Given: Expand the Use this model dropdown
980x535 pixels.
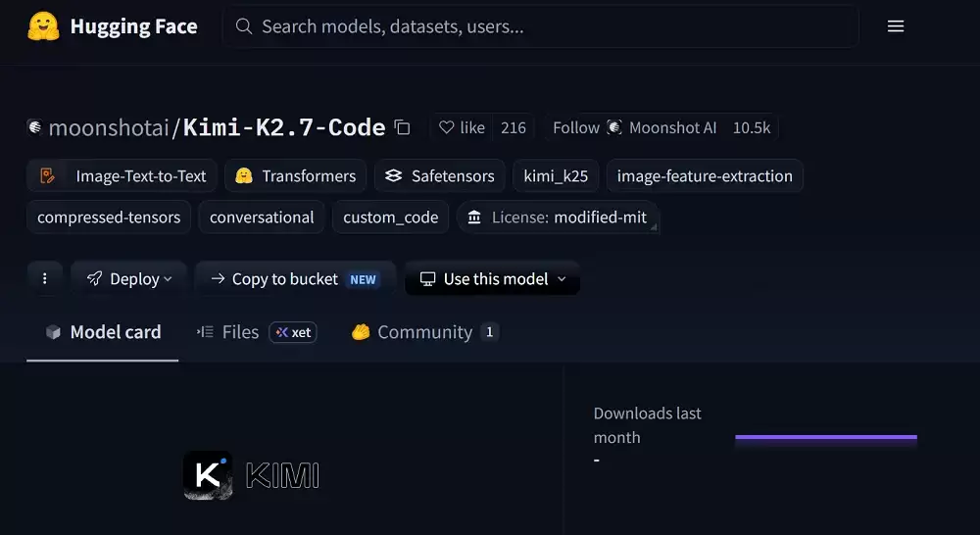Looking at the screenshot, I should click(493, 278).
